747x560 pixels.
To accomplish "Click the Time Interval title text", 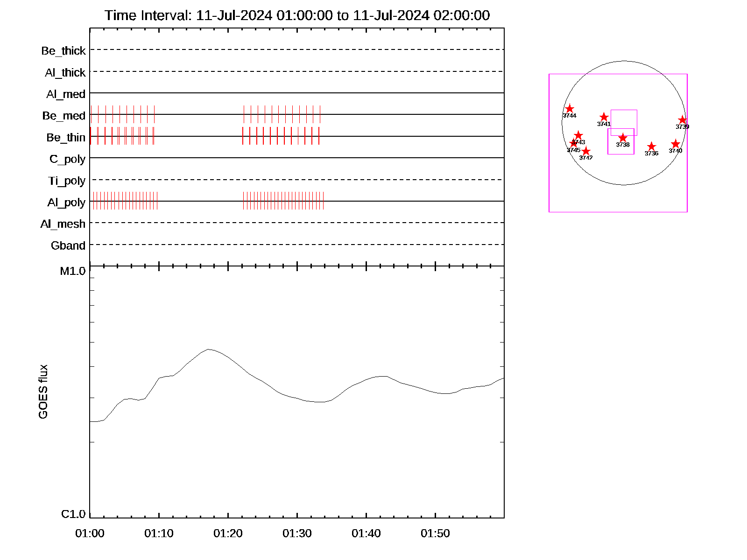I will click(x=297, y=15).
